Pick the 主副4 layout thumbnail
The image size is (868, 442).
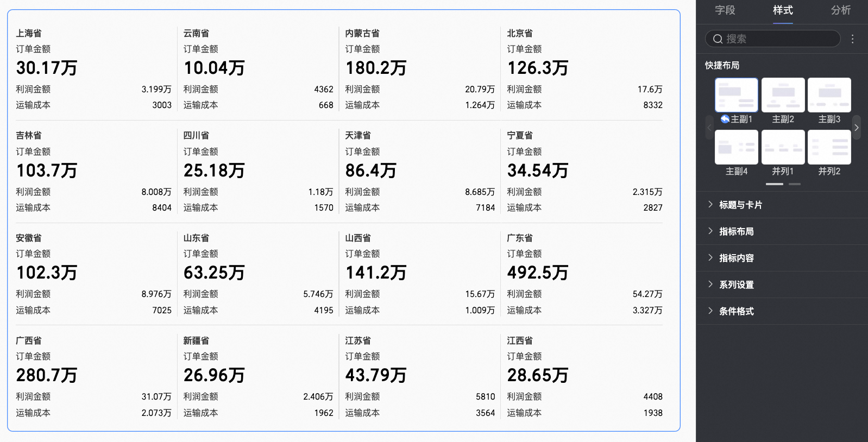736,147
